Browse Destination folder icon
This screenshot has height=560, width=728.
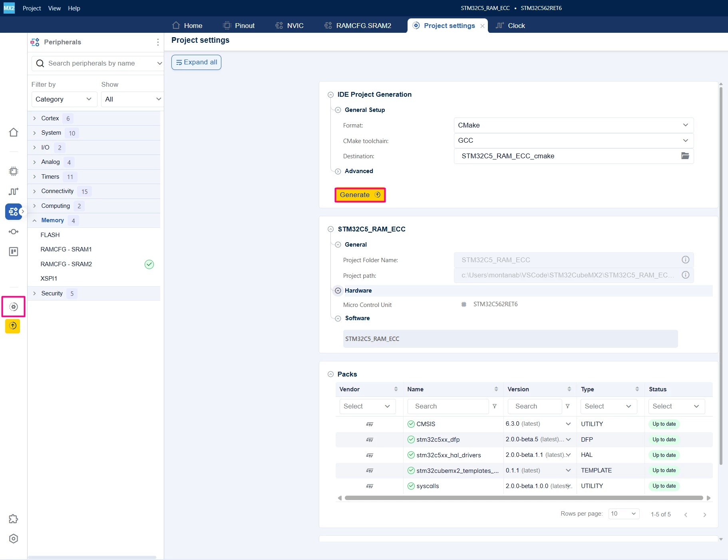pos(685,156)
